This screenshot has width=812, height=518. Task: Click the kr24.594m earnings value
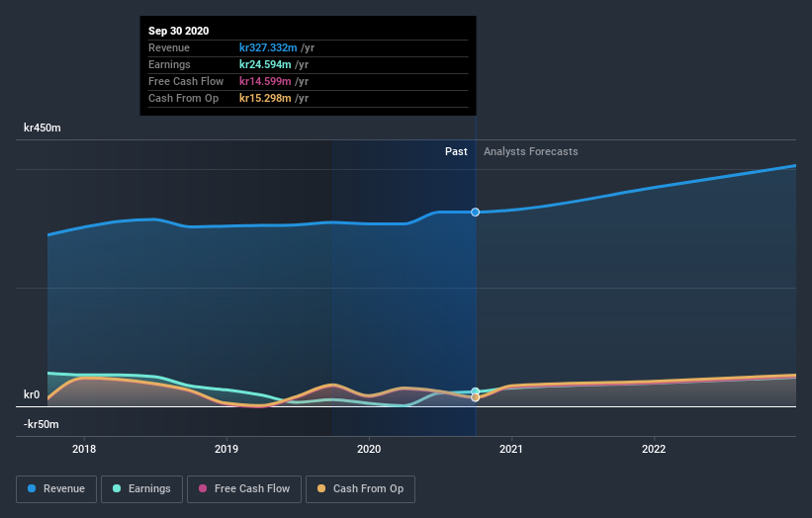click(265, 64)
